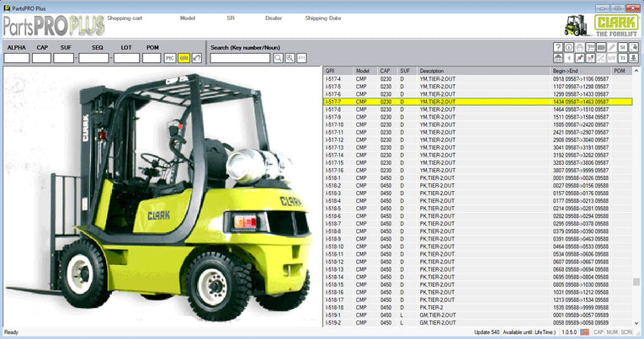The height and width of the screenshot is (339, 644).
Task: Open the information icon in toolbar
Action: pos(569,47)
